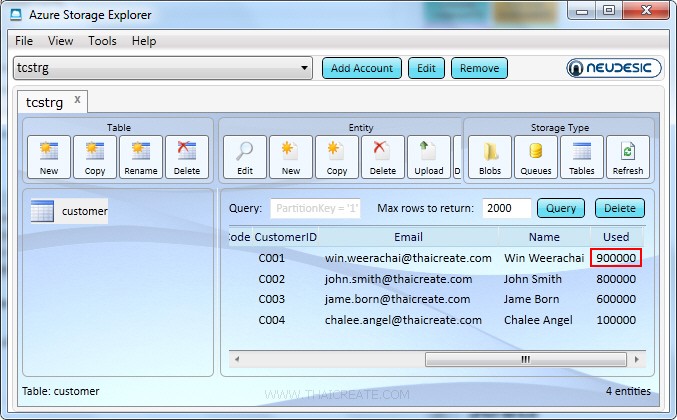Click the Max rows to return field
This screenshot has height=420, width=677.
[x=506, y=208]
